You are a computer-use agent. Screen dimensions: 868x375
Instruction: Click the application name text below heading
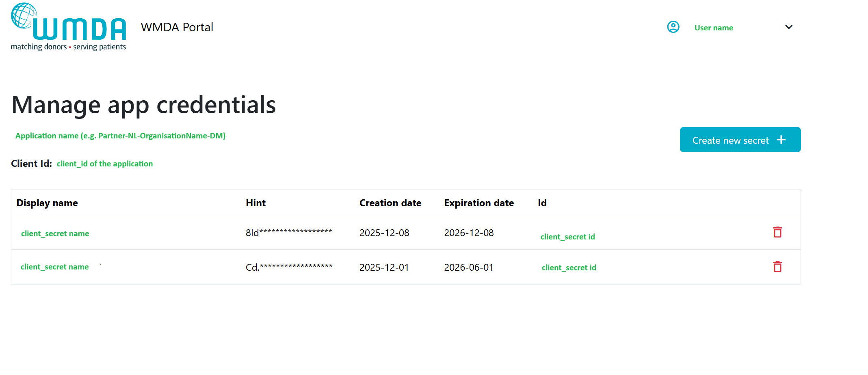[120, 136]
